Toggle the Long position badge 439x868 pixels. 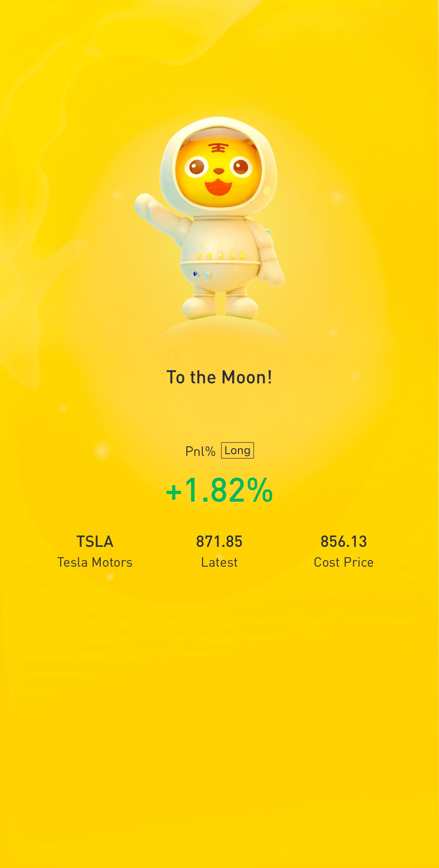click(x=237, y=450)
